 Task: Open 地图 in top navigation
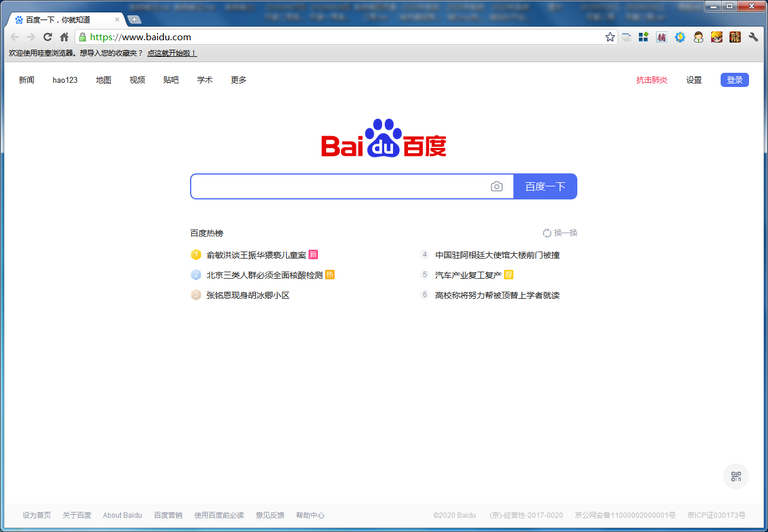(104, 80)
